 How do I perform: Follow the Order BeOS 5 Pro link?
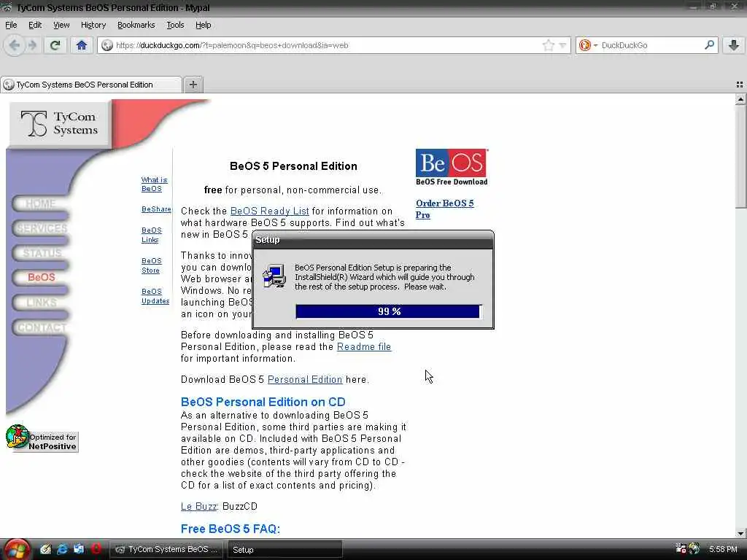pyautogui.click(x=444, y=209)
